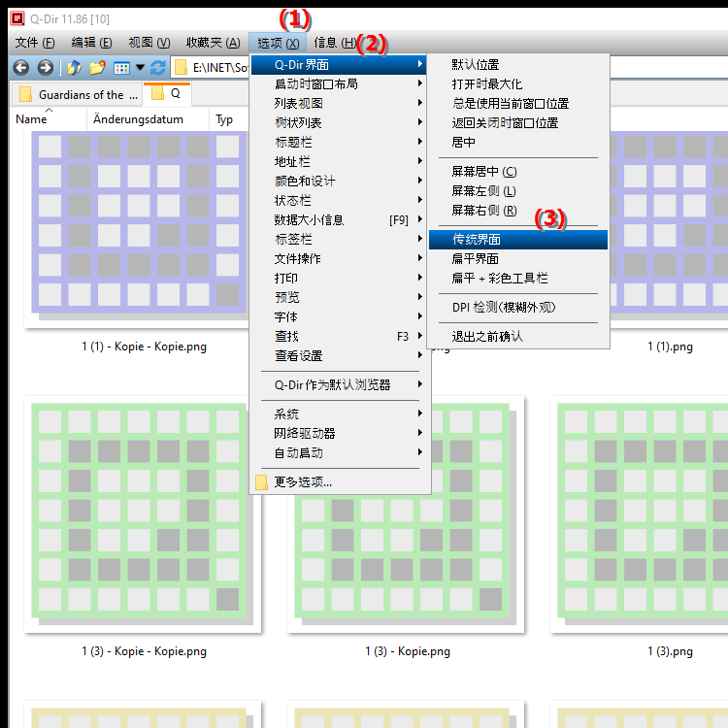728x728 pixels.
Task: Switch to Guardians of the ... tab
Action: (x=79, y=95)
